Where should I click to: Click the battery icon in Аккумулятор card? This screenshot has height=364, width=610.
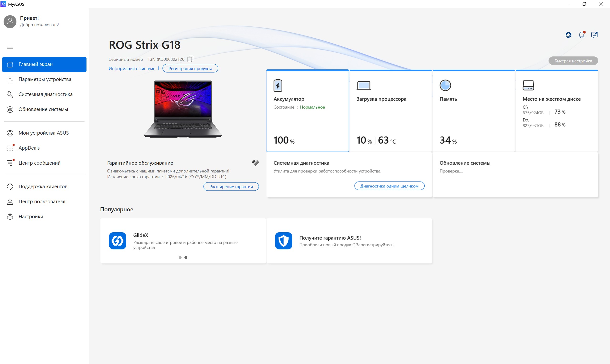coord(278,85)
